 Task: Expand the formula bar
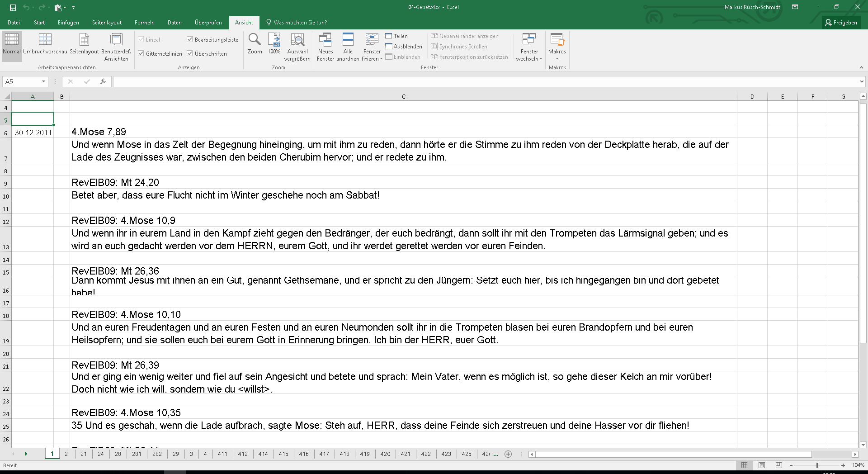[x=862, y=81]
